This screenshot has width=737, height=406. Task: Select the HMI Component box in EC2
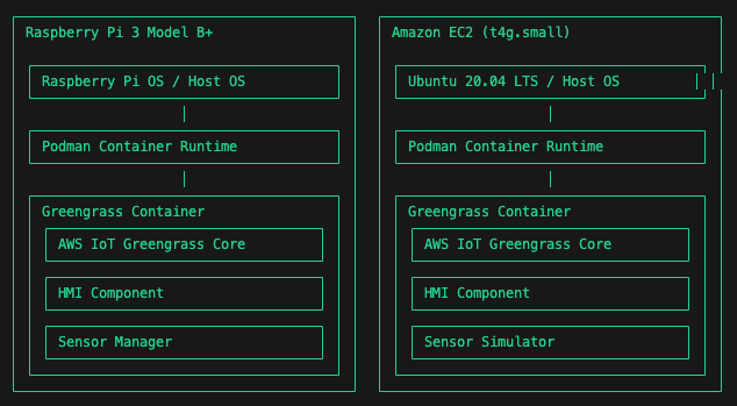tap(550, 294)
